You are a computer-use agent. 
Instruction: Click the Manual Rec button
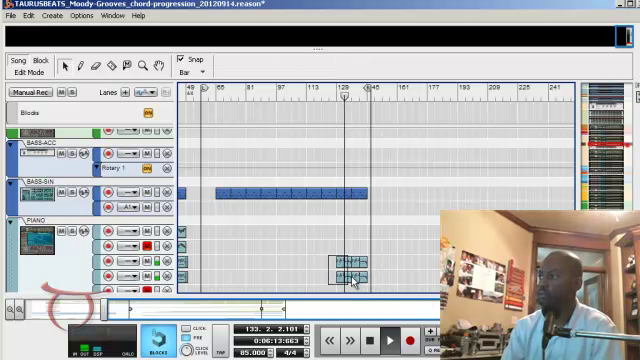[31, 93]
